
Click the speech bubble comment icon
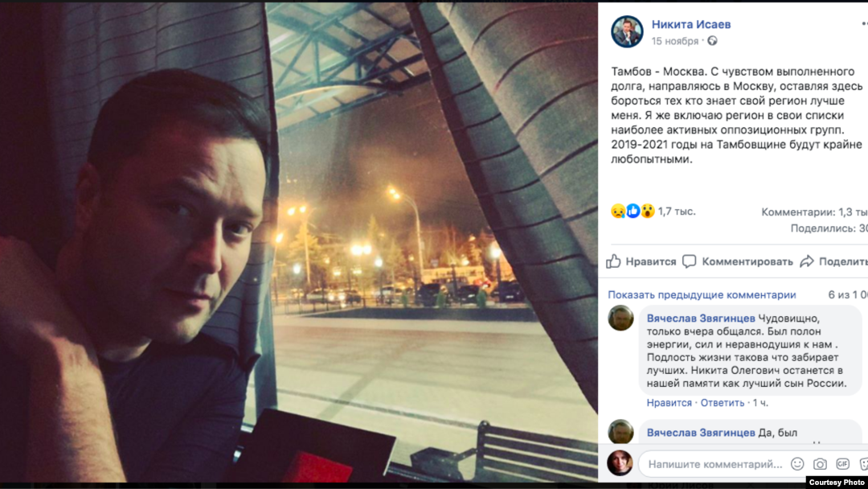[689, 261]
